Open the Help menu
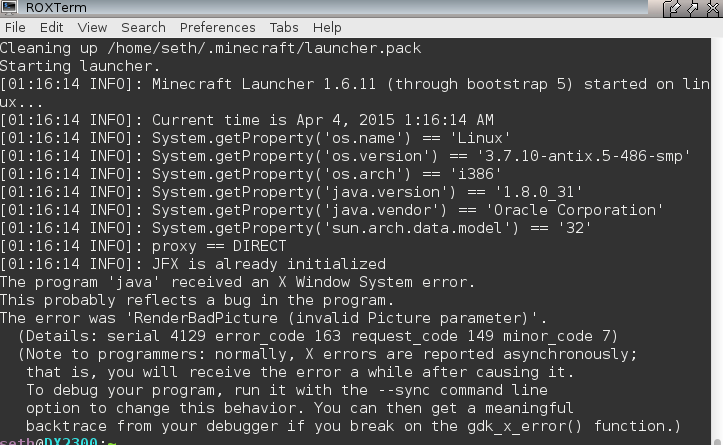This screenshot has height=445, width=723. point(327,28)
